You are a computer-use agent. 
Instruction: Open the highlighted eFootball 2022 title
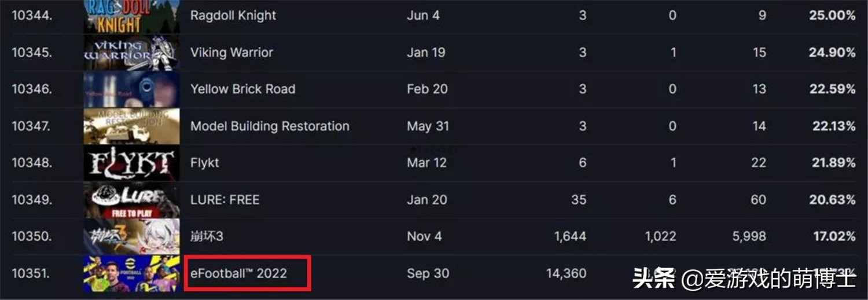(x=238, y=273)
